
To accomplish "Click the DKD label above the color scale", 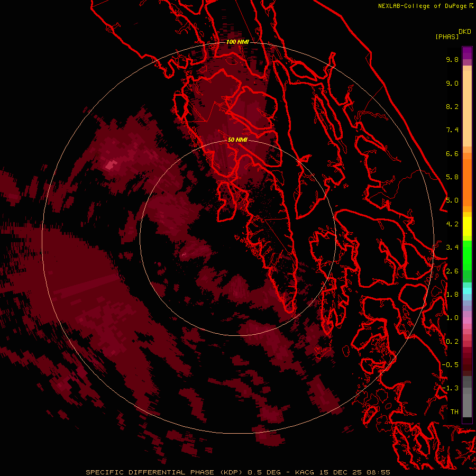I will [465, 32].
